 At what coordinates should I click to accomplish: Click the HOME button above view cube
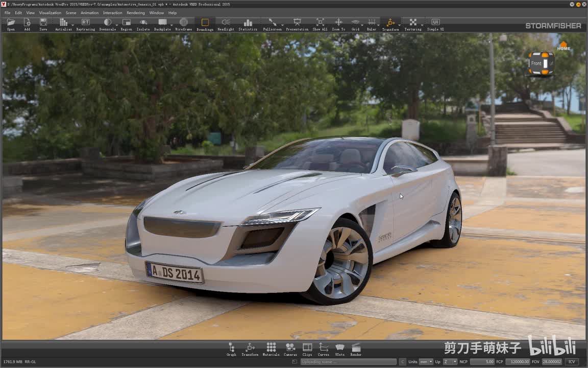(563, 46)
